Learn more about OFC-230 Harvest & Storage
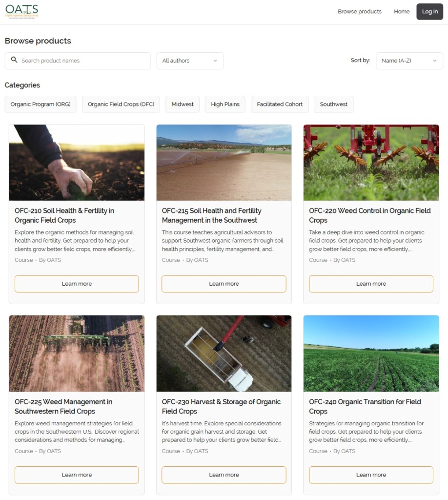 click(224, 475)
